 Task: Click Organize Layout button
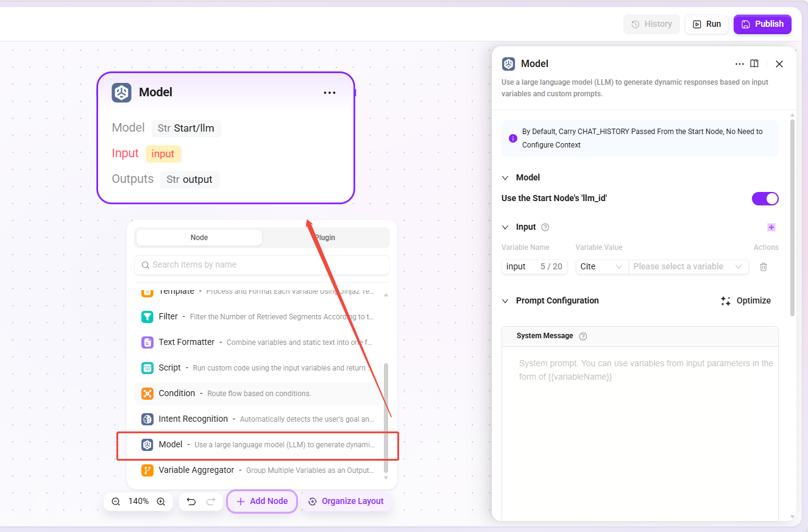click(346, 502)
